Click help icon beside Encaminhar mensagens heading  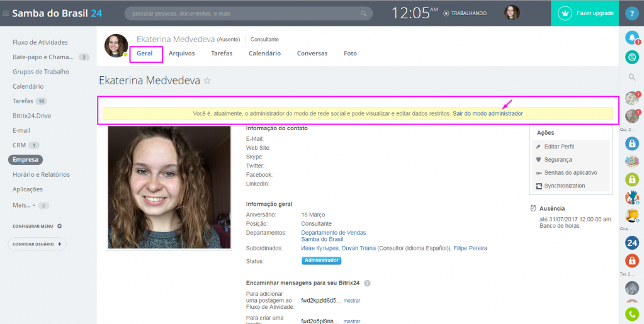click(367, 283)
